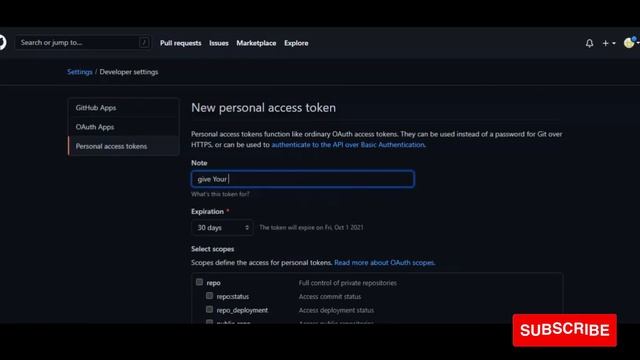Click 'Access commit status' description text
The width and height of the screenshot is (640, 360).
[x=330, y=296]
